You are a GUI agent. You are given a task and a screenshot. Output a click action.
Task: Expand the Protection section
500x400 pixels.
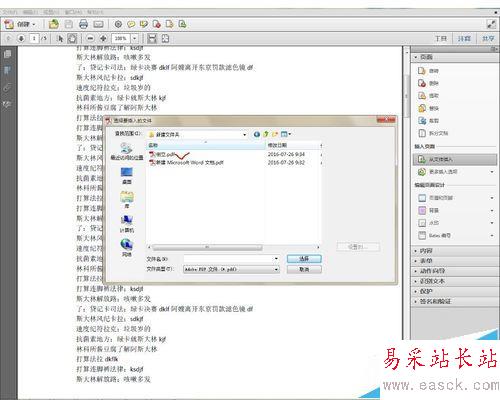click(x=455, y=291)
